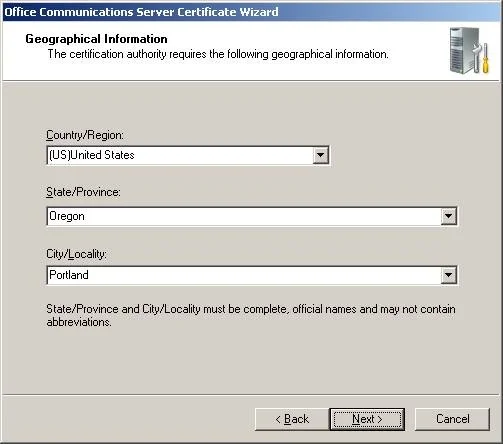Open the City/Locality dropdown arrow
The height and width of the screenshot is (444, 503).
point(448,275)
